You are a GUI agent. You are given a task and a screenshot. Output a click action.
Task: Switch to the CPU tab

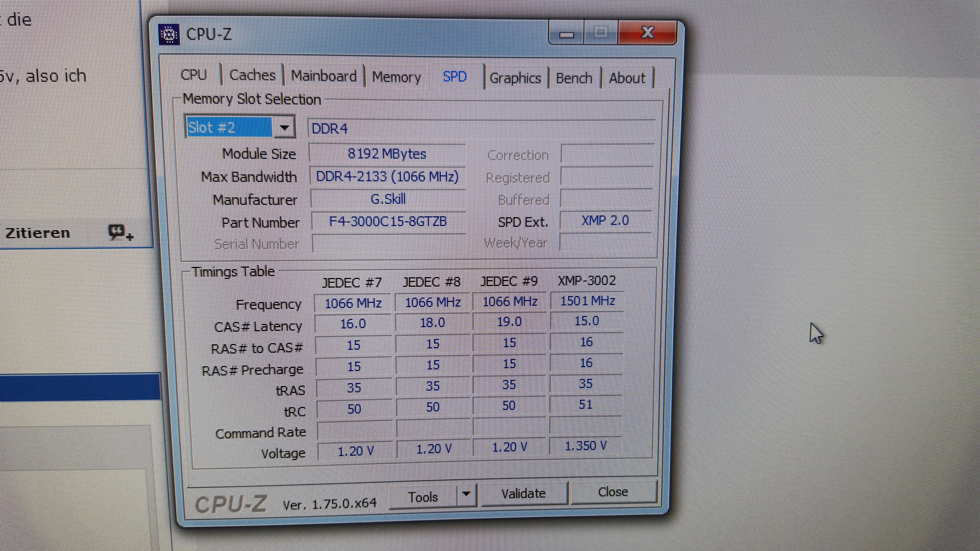pyautogui.click(x=194, y=75)
